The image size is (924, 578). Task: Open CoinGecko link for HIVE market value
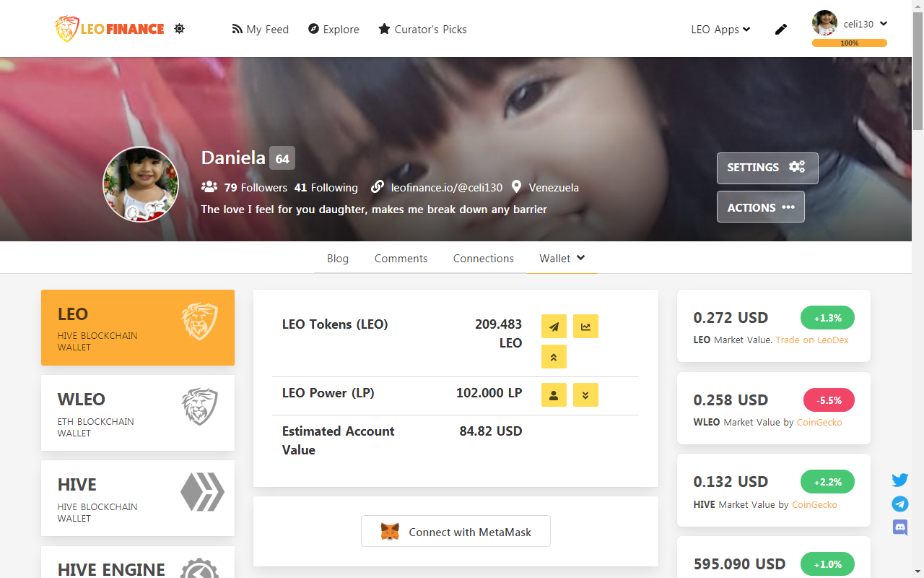pos(814,504)
